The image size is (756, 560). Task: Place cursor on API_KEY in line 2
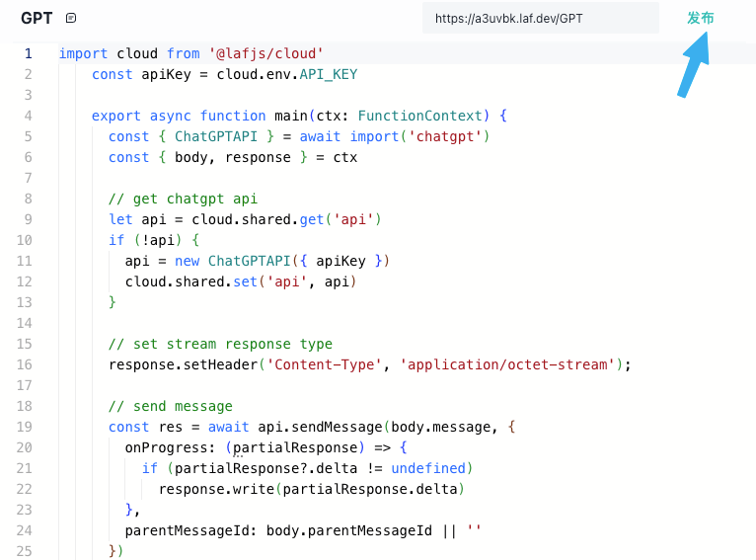[x=328, y=74]
